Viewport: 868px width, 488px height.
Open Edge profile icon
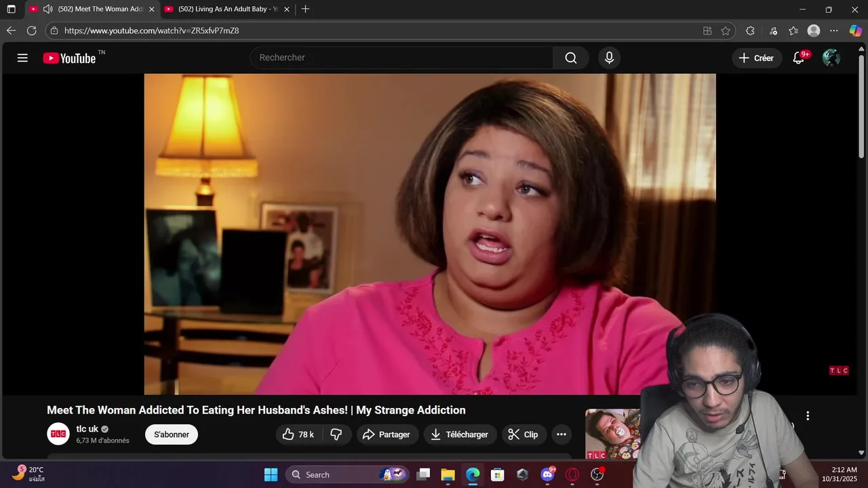(x=814, y=30)
